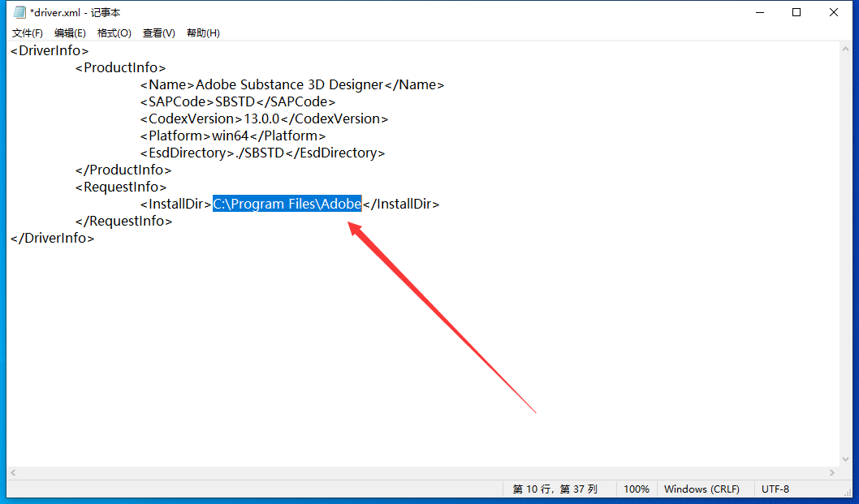Click the closing </ProductInfo> tag
This screenshot has width=859, height=504.
click(x=123, y=170)
